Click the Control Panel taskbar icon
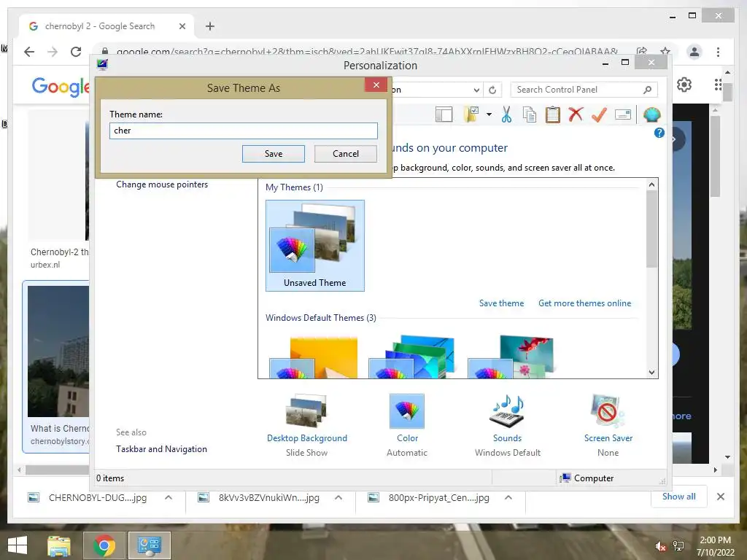The width and height of the screenshot is (747, 560). [149, 545]
